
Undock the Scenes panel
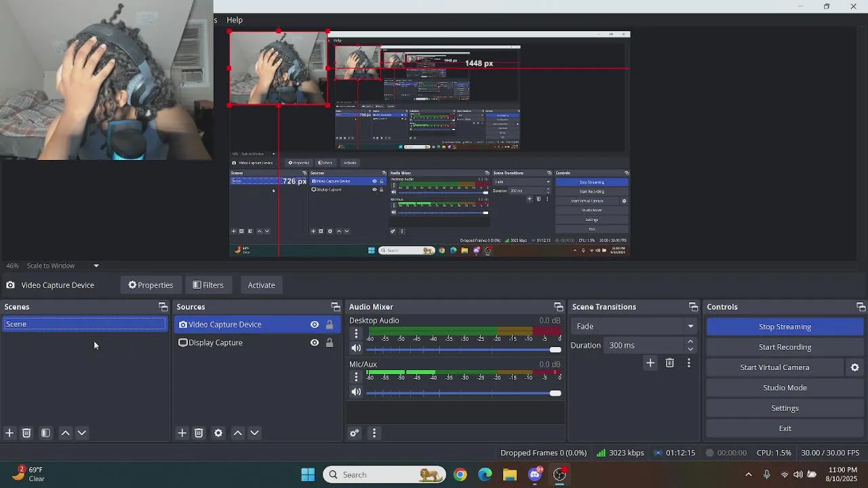click(x=163, y=307)
